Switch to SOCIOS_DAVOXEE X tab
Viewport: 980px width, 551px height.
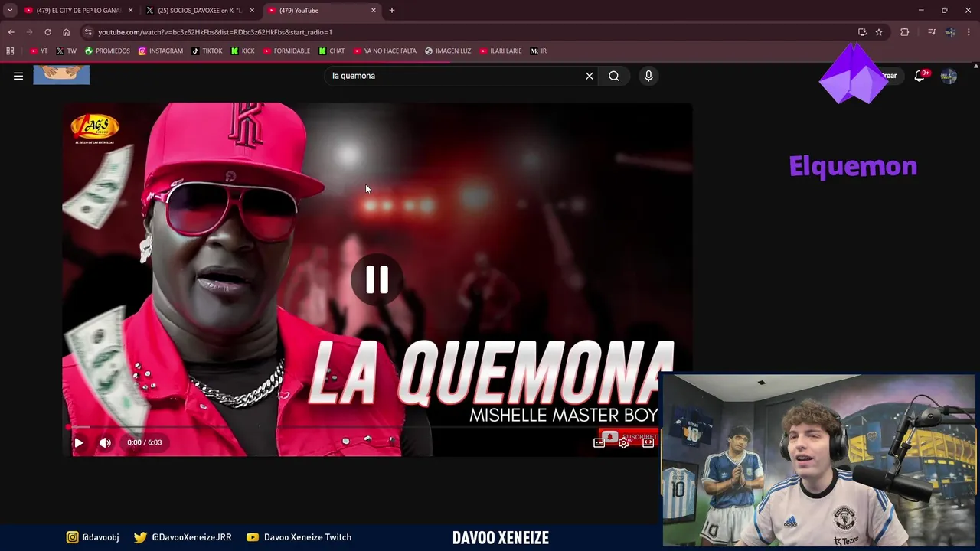tap(199, 11)
